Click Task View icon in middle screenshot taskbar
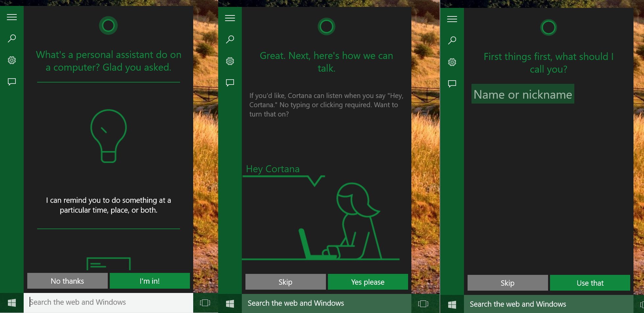 [x=423, y=304]
